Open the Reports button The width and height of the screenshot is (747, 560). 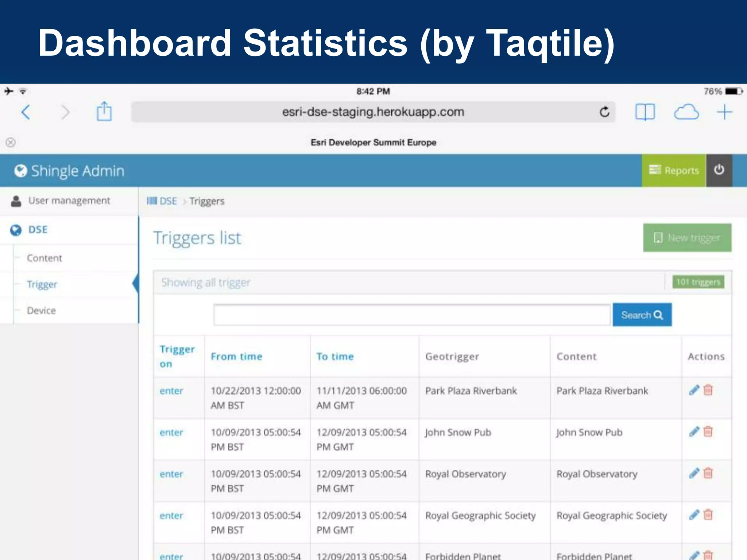tap(674, 170)
